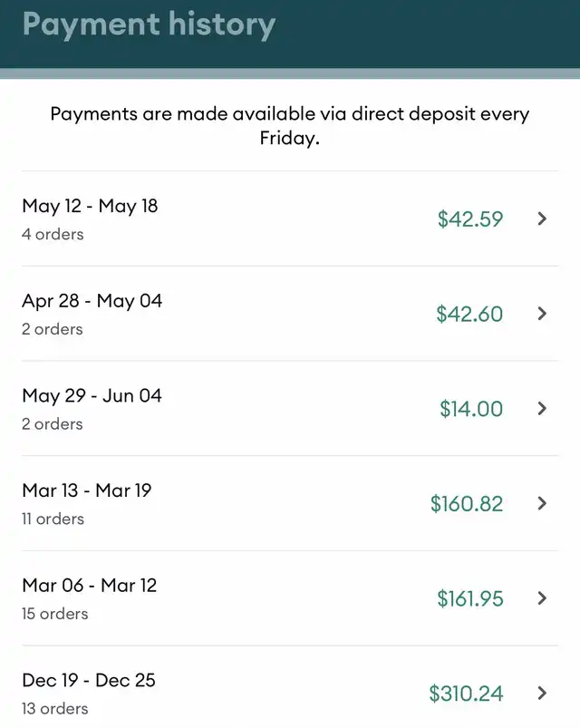Image resolution: width=580 pixels, height=728 pixels.
Task: Click the Mar 06 - Mar 12 chevron arrow
Action: (542, 598)
